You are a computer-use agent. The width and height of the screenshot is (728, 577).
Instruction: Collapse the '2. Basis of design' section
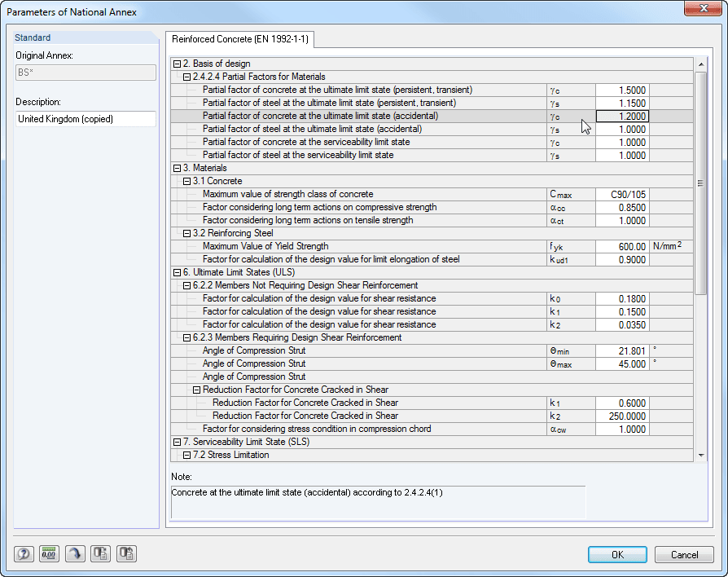pyautogui.click(x=177, y=64)
